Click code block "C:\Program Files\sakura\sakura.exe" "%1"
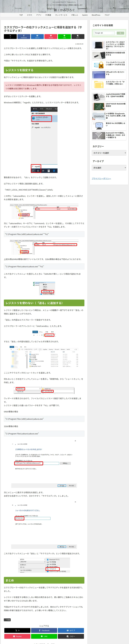129x644 pixels. coord(44,267)
